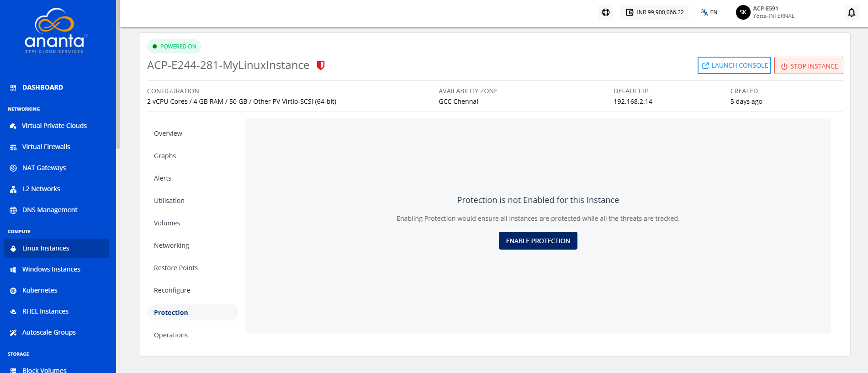The width and height of the screenshot is (868, 373).
Task: Open notifications bell
Action: coord(852,12)
